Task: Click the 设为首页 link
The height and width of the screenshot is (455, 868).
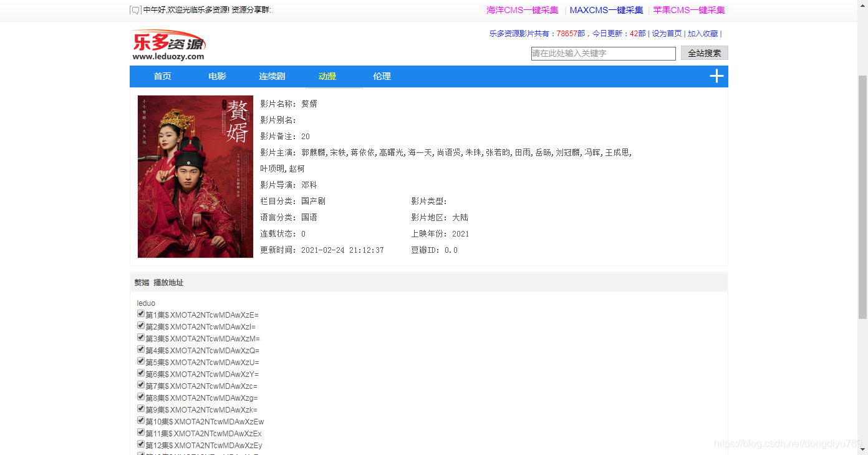Action: tap(667, 34)
